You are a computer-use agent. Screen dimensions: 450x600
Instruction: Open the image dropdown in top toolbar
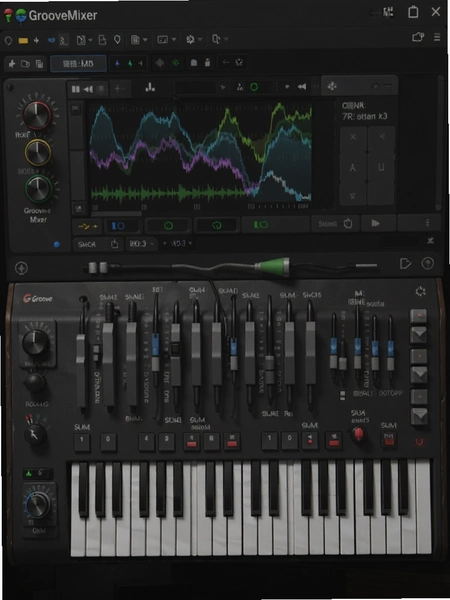coord(167,39)
